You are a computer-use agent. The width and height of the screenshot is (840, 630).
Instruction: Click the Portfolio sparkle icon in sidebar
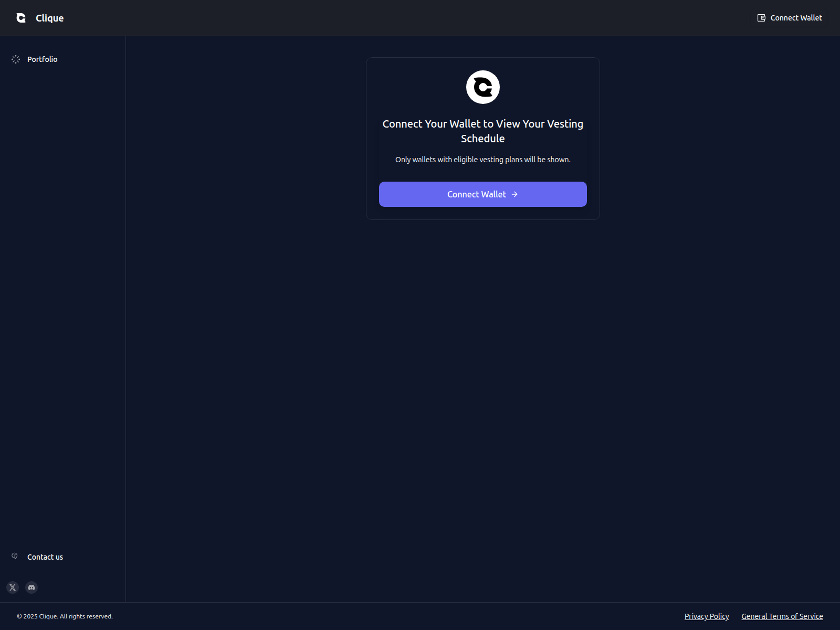16,59
